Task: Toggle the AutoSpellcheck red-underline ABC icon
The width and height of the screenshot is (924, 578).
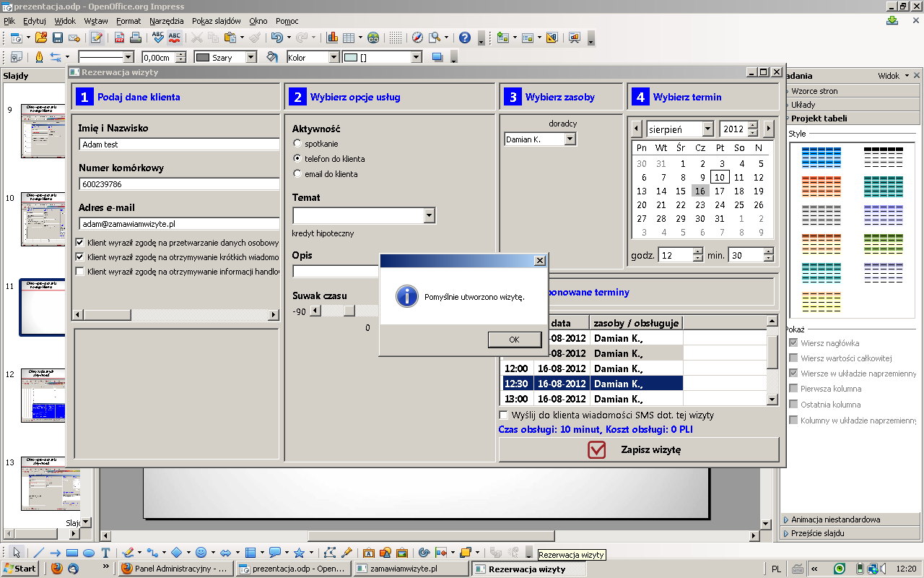Action: (x=174, y=38)
